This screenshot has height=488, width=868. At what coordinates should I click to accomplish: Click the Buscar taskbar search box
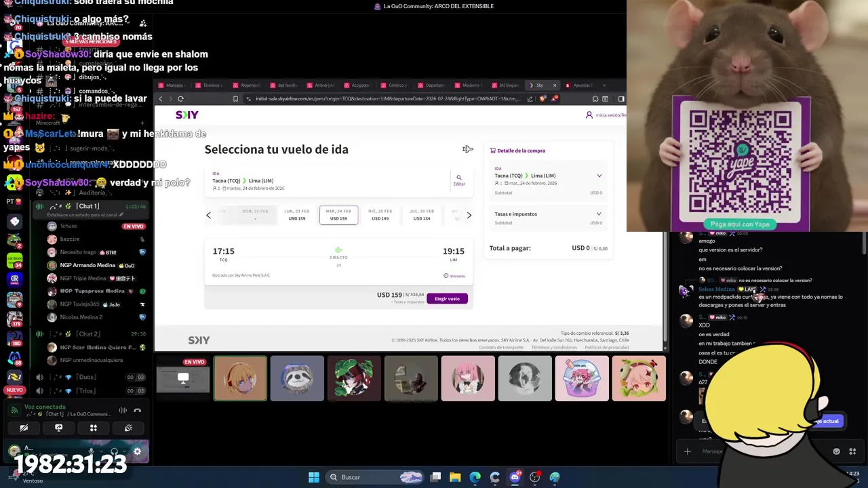pos(375,477)
